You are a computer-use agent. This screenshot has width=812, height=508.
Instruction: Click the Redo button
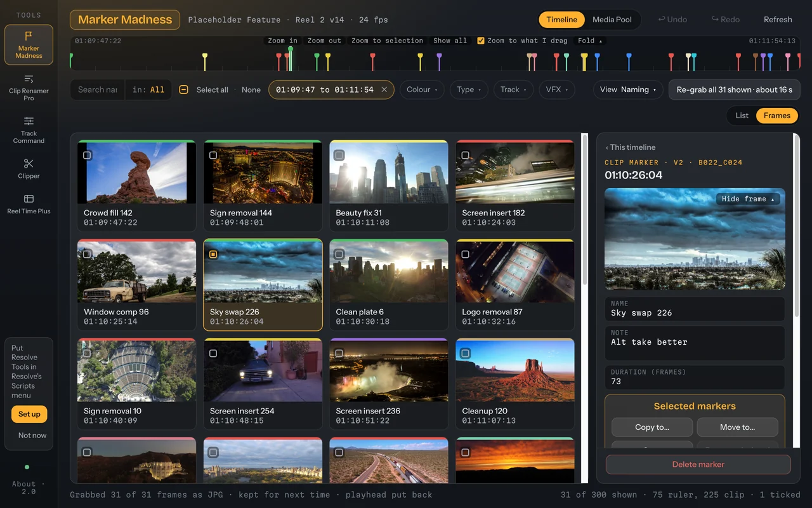point(726,20)
